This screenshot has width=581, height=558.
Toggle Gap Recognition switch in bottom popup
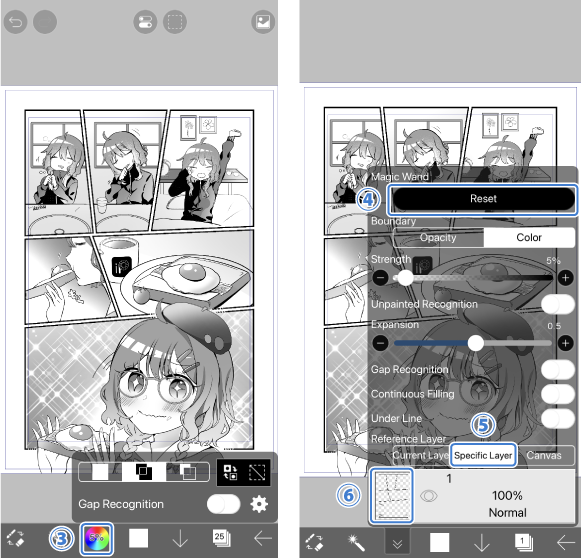[223, 504]
